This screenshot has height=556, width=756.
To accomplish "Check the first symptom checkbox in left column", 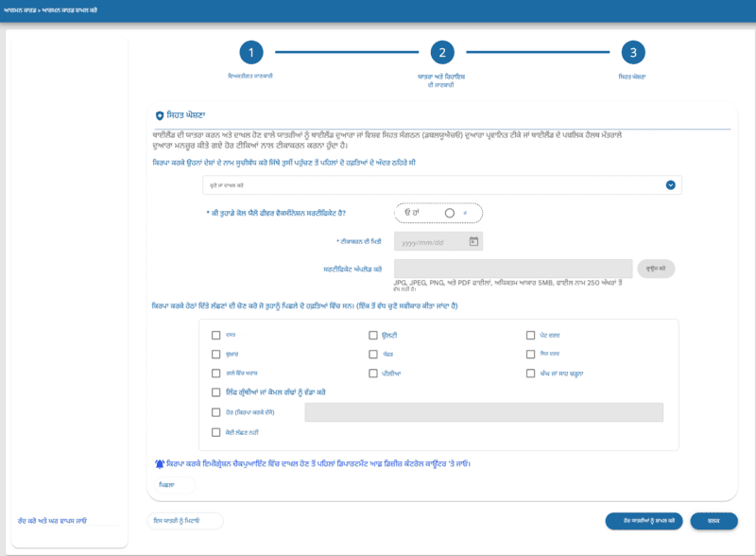I will pyautogui.click(x=216, y=335).
